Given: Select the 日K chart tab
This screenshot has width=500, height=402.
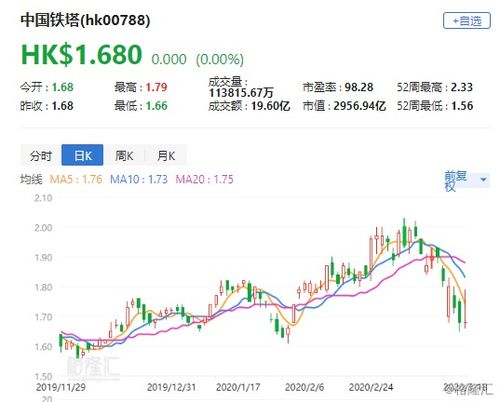Looking at the screenshot, I should [82, 155].
